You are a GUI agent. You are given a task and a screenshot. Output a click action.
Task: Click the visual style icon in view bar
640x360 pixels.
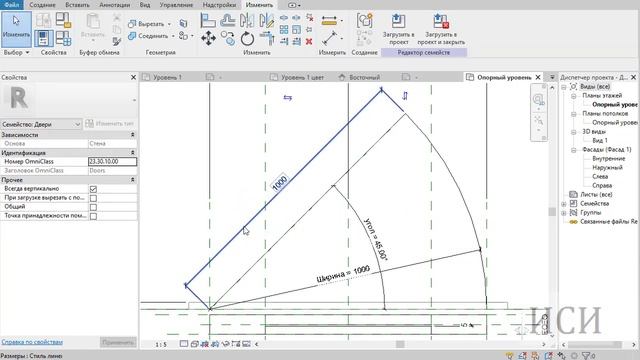[x=195, y=344]
